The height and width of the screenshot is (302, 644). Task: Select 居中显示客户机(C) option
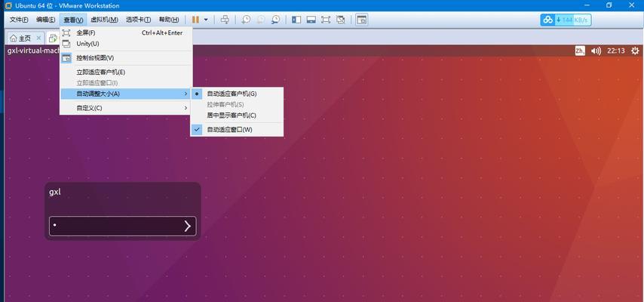pyautogui.click(x=237, y=116)
